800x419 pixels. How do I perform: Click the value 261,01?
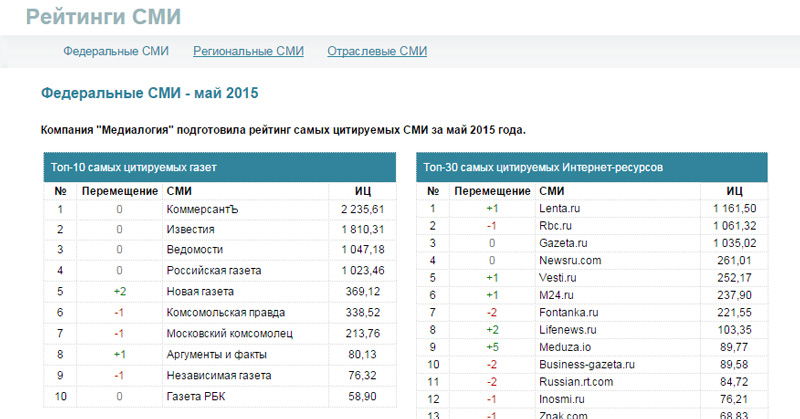(x=734, y=261)
